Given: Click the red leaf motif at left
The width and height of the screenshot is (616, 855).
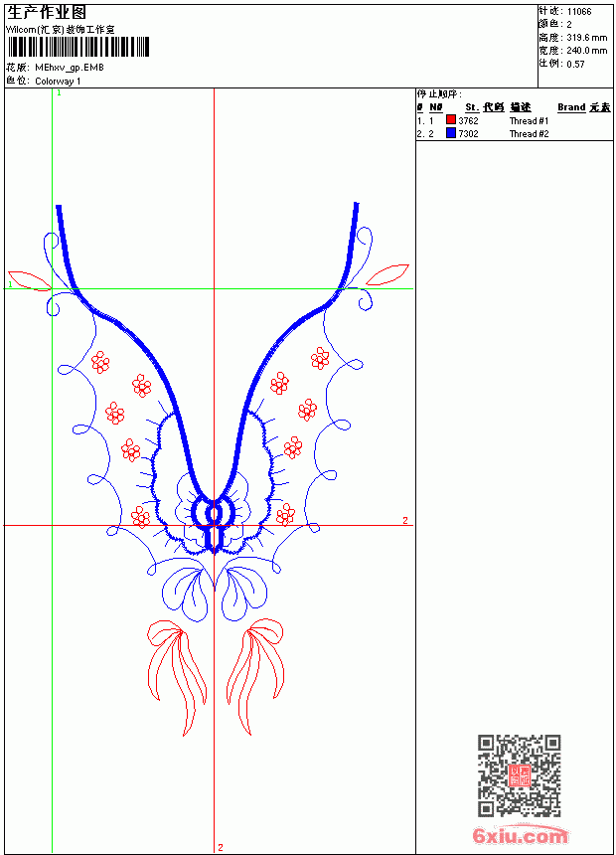Looking at the screenshot, I should pos(30,280).
